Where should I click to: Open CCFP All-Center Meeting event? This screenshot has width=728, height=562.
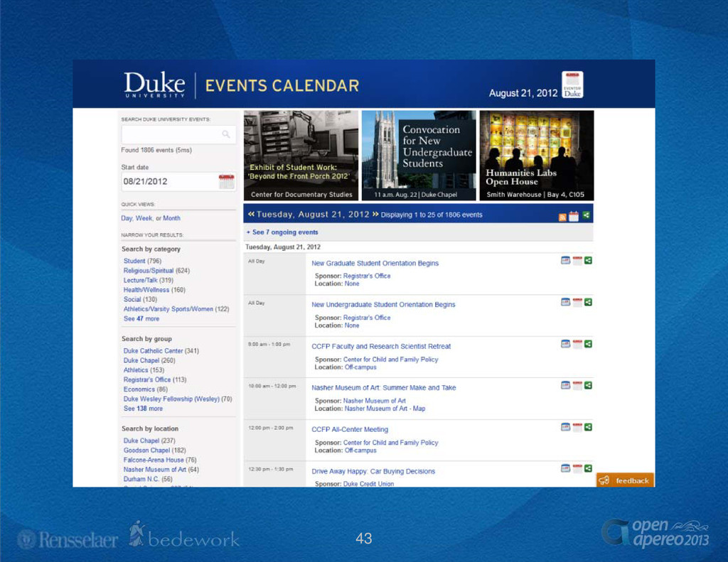pos(350,430)
